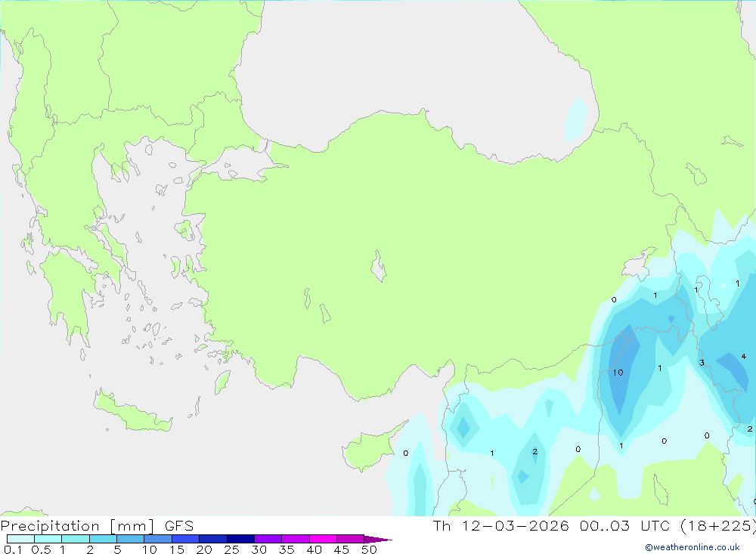
Task: Click the '10' precipitation value on the map
Action: pos(618,373)
